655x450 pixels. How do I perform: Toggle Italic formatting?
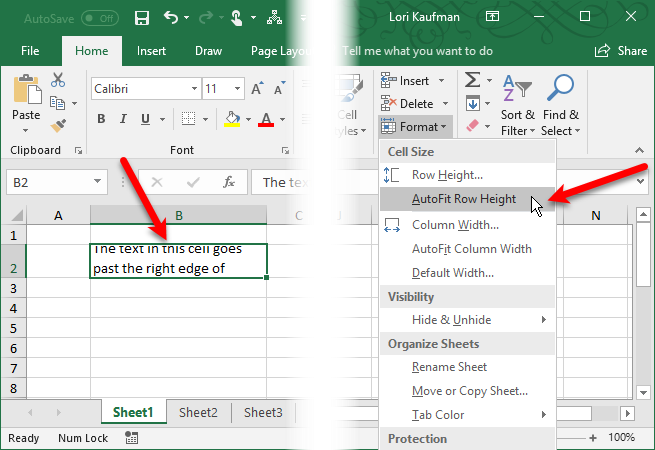pyautogui.click(x=123, y=119)
